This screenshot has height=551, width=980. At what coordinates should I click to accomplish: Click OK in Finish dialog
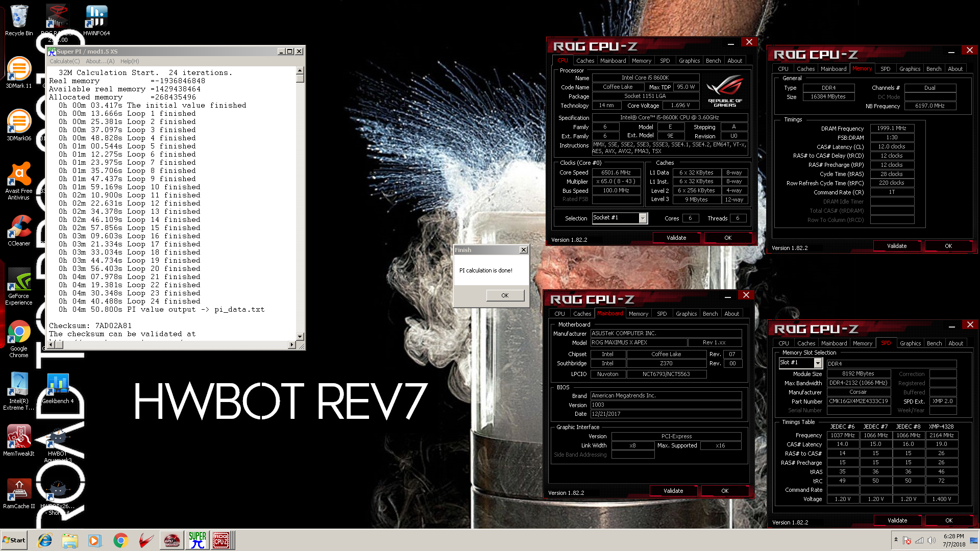click(505, 295)
